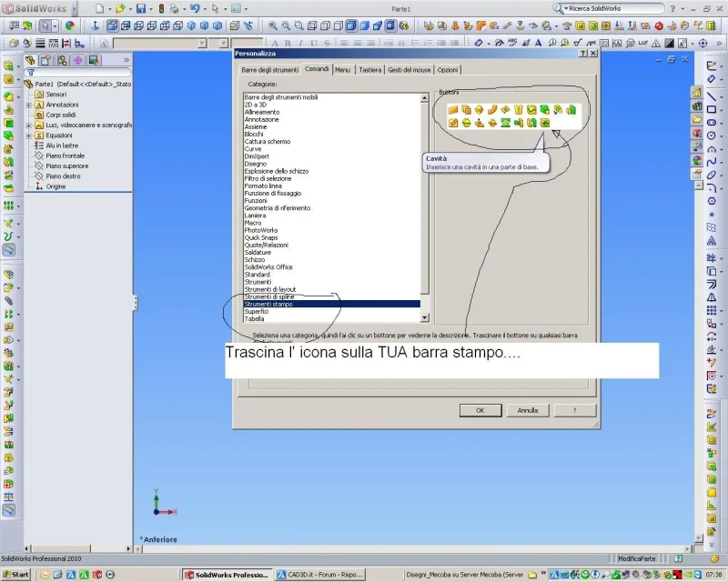Select the Line sketch tool in right toolbar
This screenshot has width=728, height=582.
[711, 96]
